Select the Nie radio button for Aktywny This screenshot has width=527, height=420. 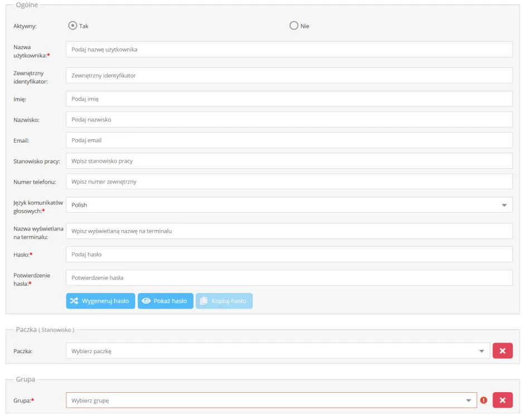(294, 26)
